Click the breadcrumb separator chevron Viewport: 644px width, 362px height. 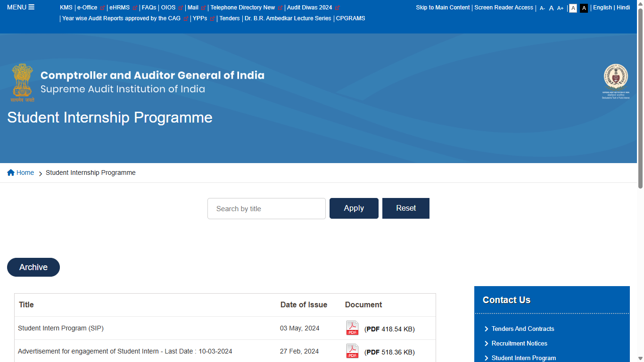coord(41,173)
